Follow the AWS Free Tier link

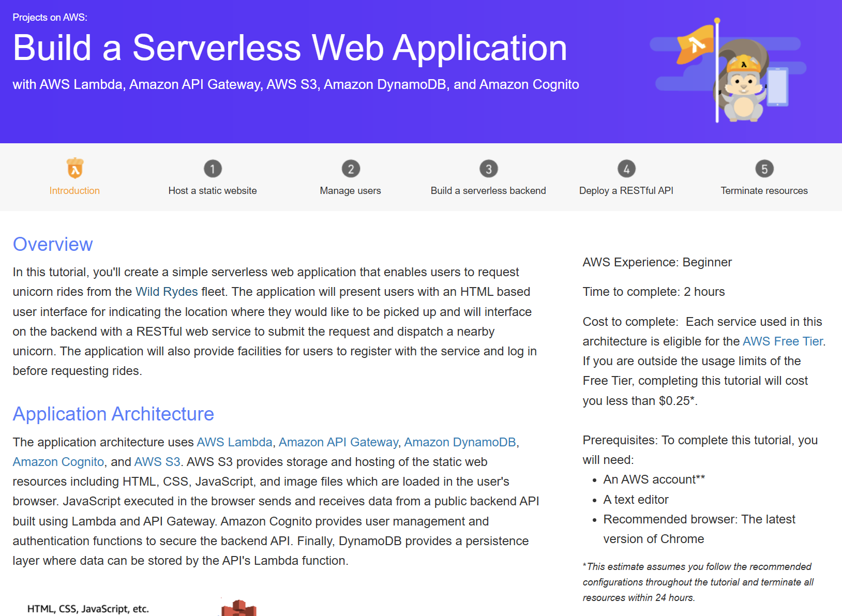point(783,341)
